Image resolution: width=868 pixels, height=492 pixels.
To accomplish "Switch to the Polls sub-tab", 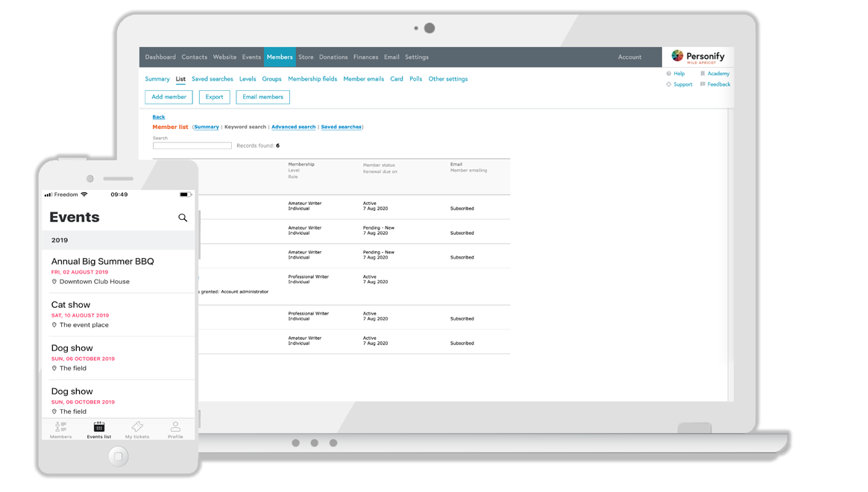I will (416, 79).
